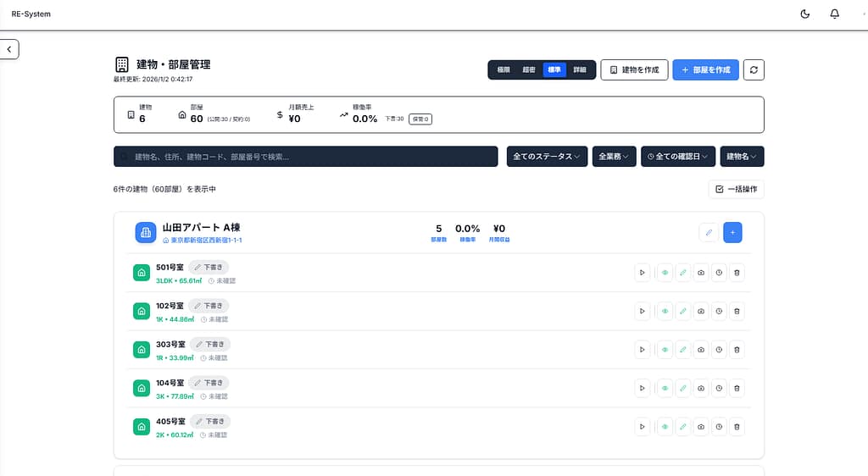The height and width of the screenshot is (476, 868).
Task: Edit 山田アパート A棟 building with pencil icon
Action: tap(709, 232)
